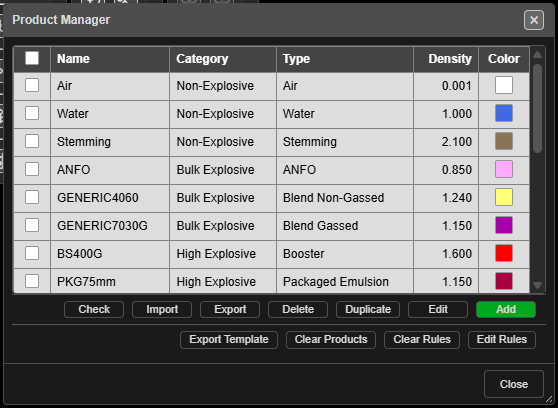Screen dimensions: 558x408
Task: Click the Clear Rules button
Action: click(422, 340)
